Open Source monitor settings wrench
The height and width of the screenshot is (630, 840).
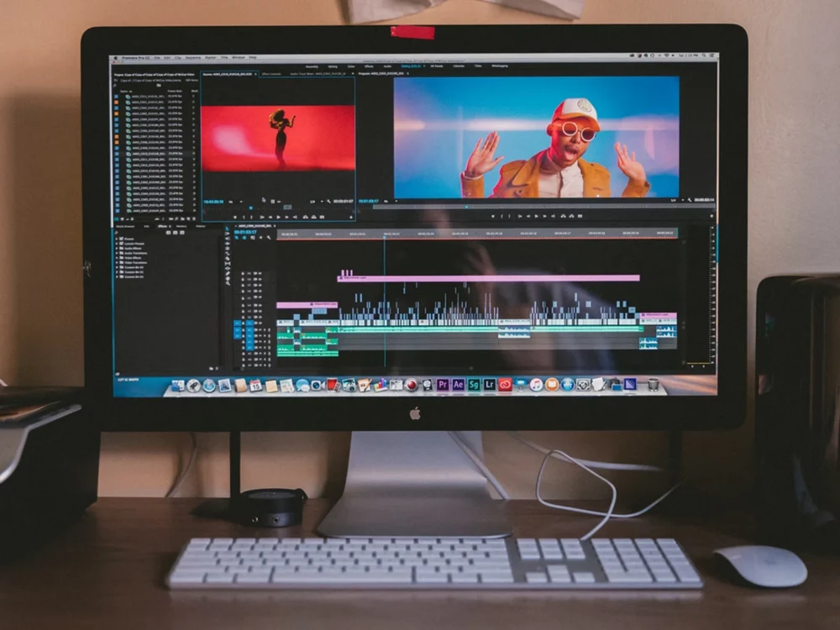tap(329, 202)
